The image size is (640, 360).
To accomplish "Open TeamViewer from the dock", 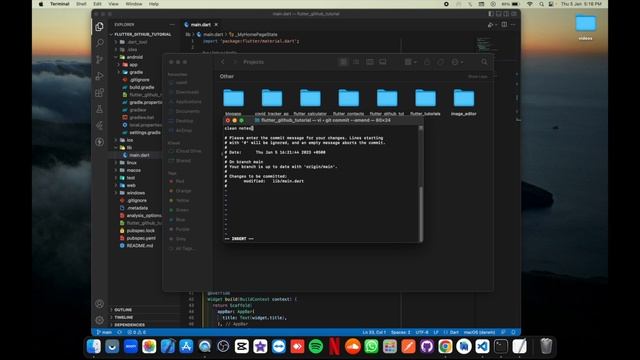I will [279, 347].
